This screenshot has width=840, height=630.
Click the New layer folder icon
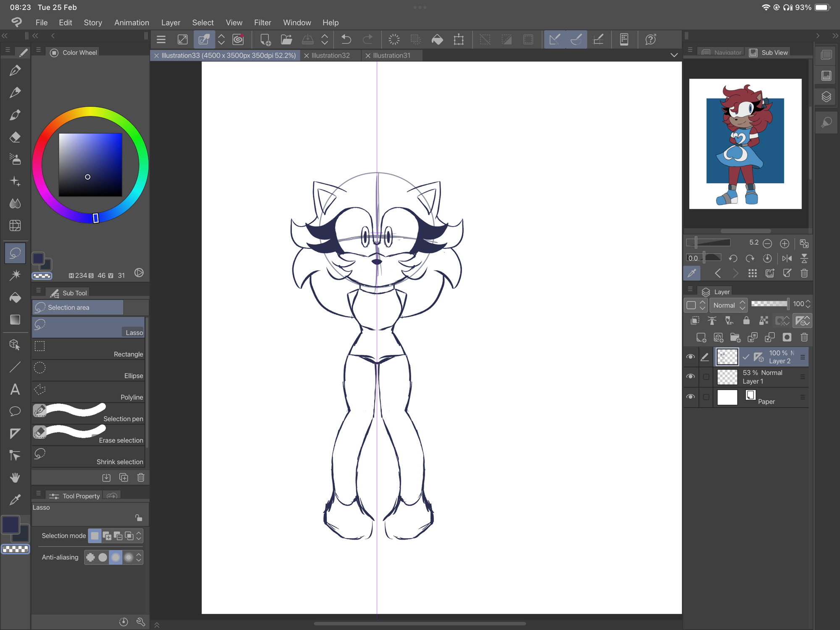click(x=735, y=337)
